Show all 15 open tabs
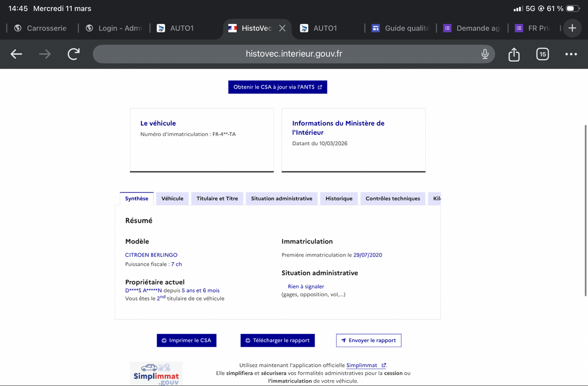588x386 pixels. (x=542, y=54)
